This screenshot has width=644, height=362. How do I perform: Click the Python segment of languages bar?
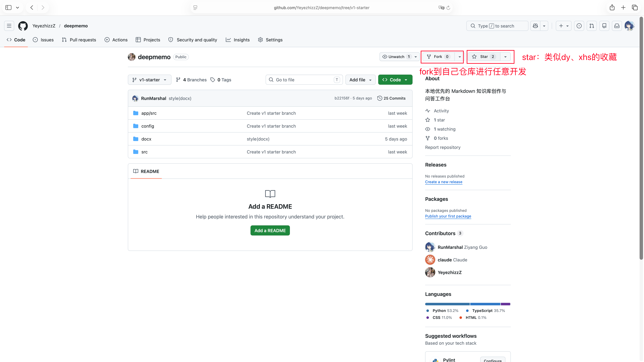(x=447, y=304)
